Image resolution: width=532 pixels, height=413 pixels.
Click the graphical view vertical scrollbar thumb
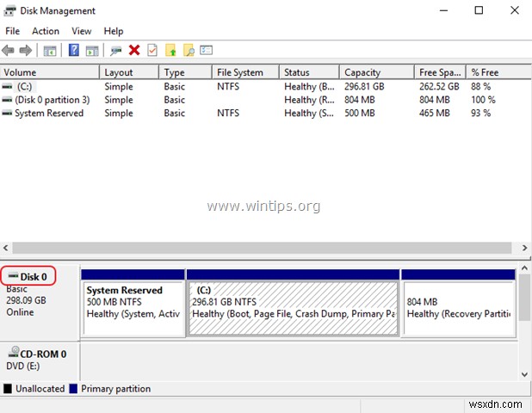524,298
